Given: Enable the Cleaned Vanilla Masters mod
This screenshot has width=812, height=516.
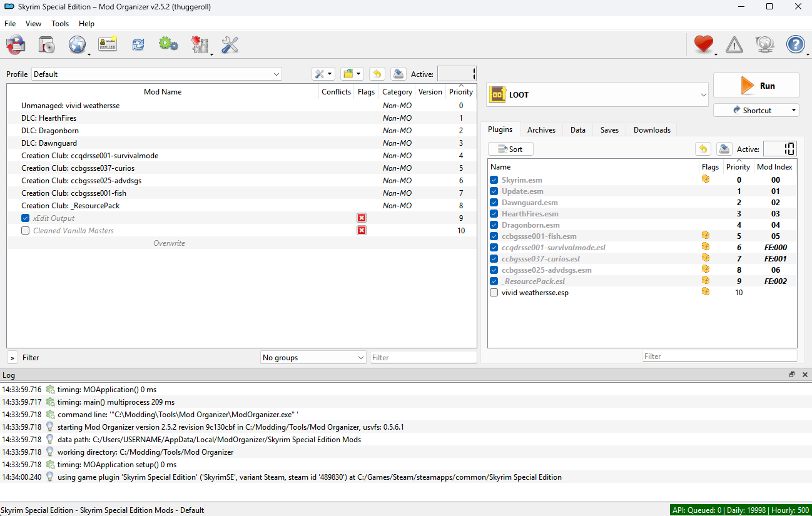Looking at the screenshot, I should 26,231.
